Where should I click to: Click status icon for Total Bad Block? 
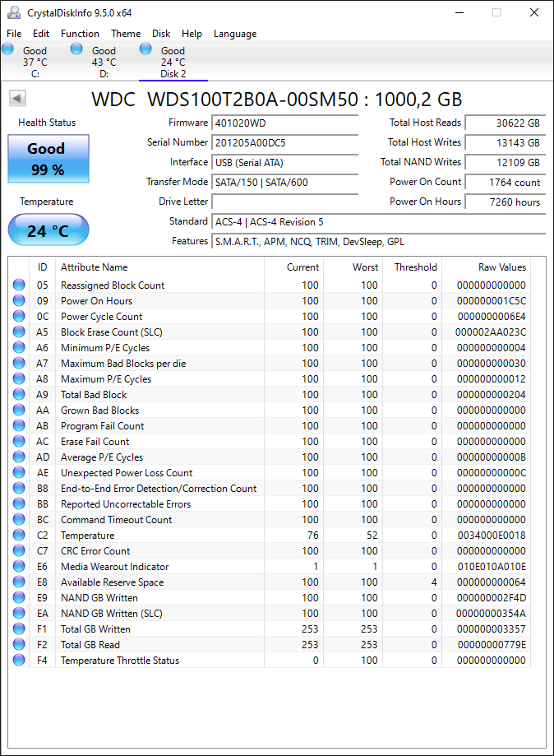[x=19, y=394]
